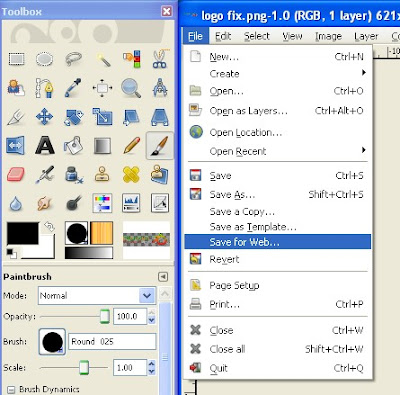
Task: Click the black foreground color swatch
Action: [x=22, y=233]
